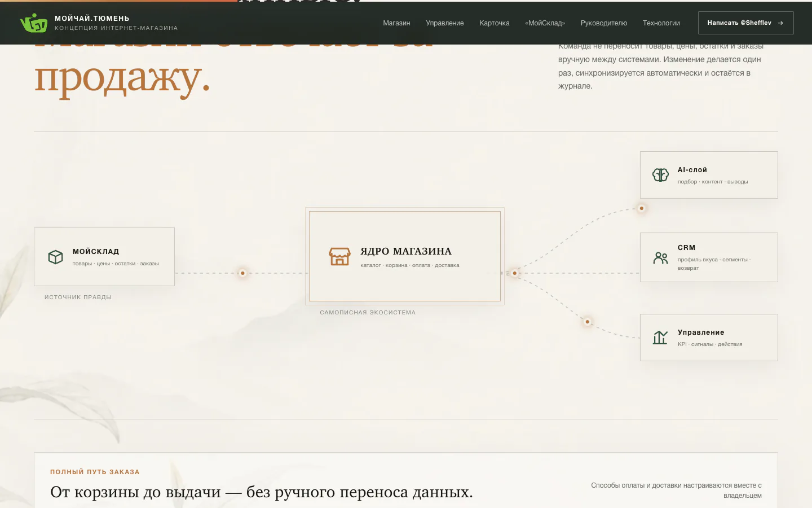Click the text KPI · сигналы · действия
The height and width of the screenshot is (508, 812).
tap(710, 344)
